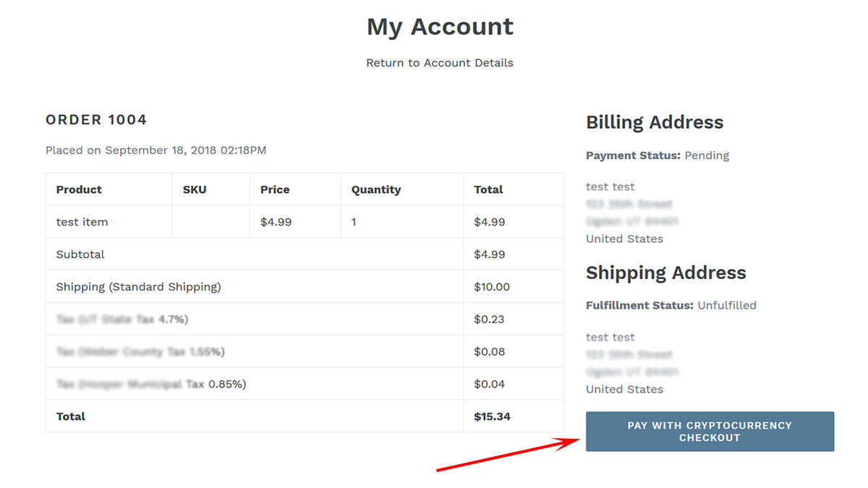
Task: Click the $4.99 item price cell
Action: click(x=276, y=222)
